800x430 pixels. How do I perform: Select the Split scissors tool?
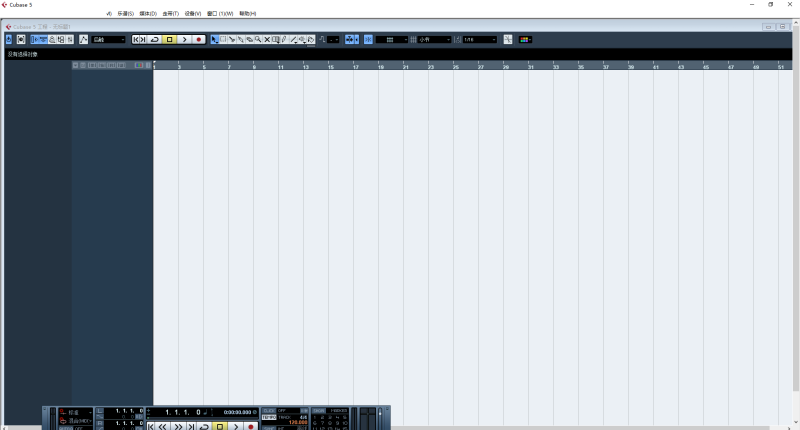pos(232,39)
